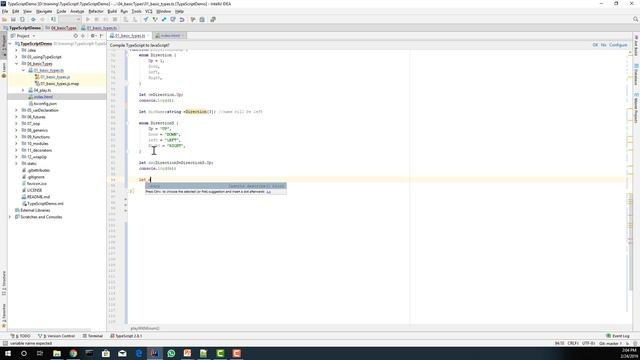Click the Revert undo arrow icon

[182, 20]
